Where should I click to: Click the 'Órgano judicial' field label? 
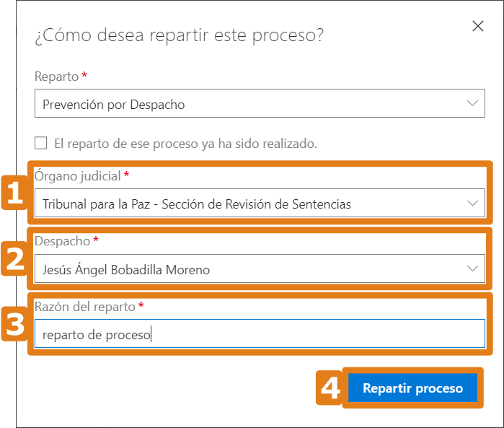click(x=78, y=175)
